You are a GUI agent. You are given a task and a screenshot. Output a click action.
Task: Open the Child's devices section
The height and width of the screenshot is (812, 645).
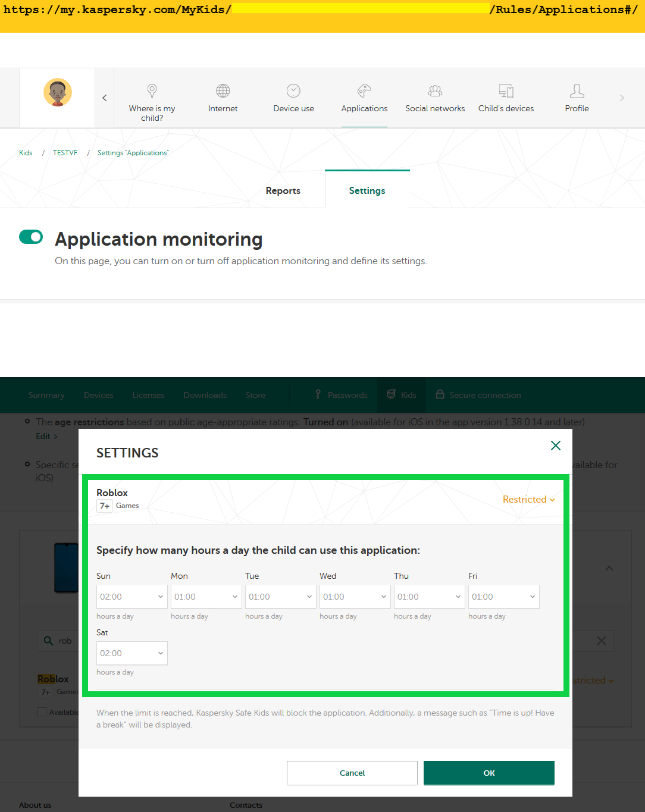[506, 98]
